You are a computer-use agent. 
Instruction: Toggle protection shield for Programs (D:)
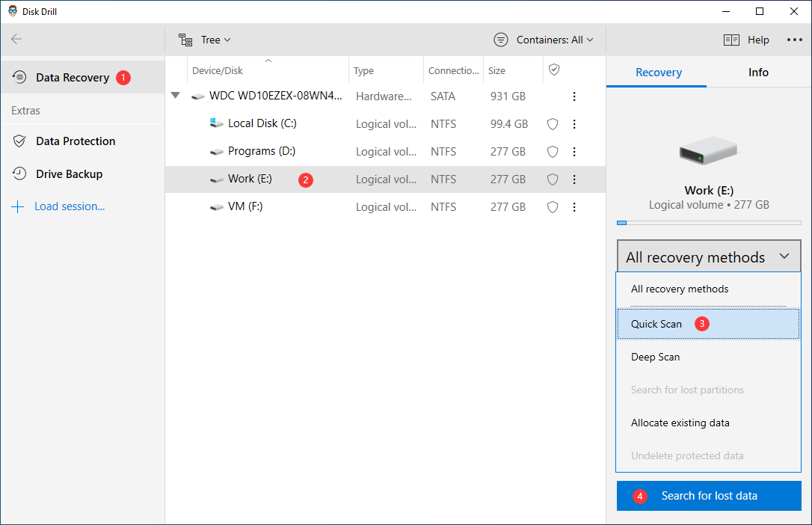(553, 152)
